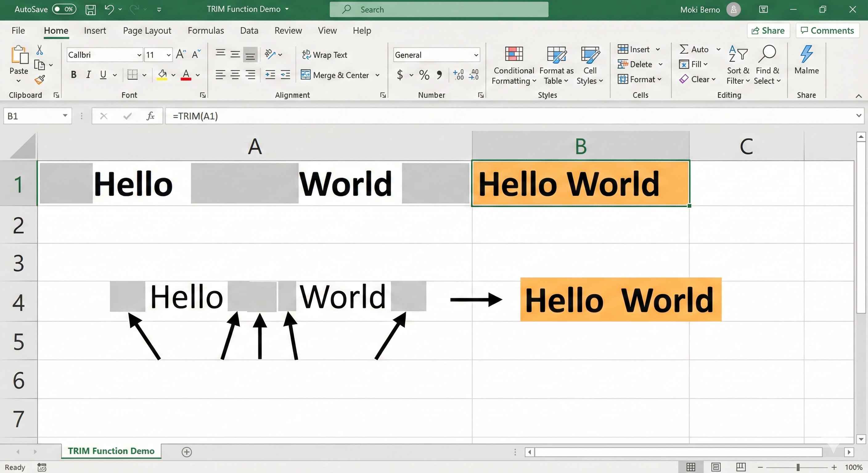Expand the Name Box dropdown arrow
The image size is (868, 473).
coord(65,116)
